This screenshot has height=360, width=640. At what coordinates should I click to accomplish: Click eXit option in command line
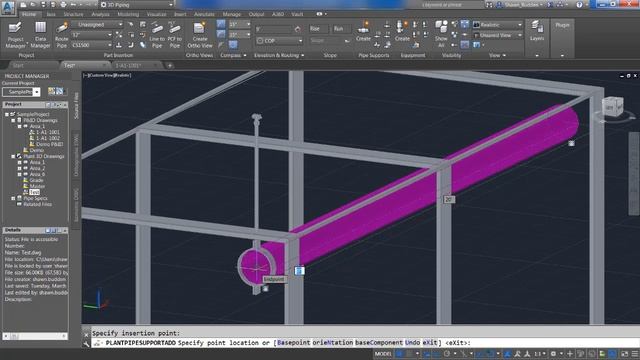[430, 343]
